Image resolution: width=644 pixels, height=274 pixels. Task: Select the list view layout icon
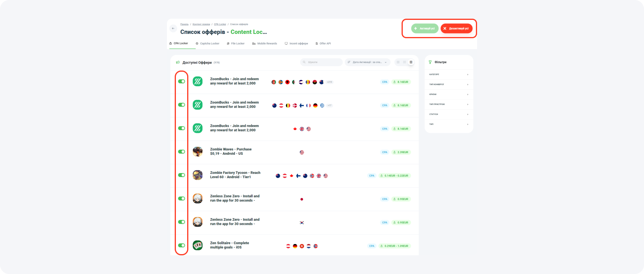(x=411, y=62)
